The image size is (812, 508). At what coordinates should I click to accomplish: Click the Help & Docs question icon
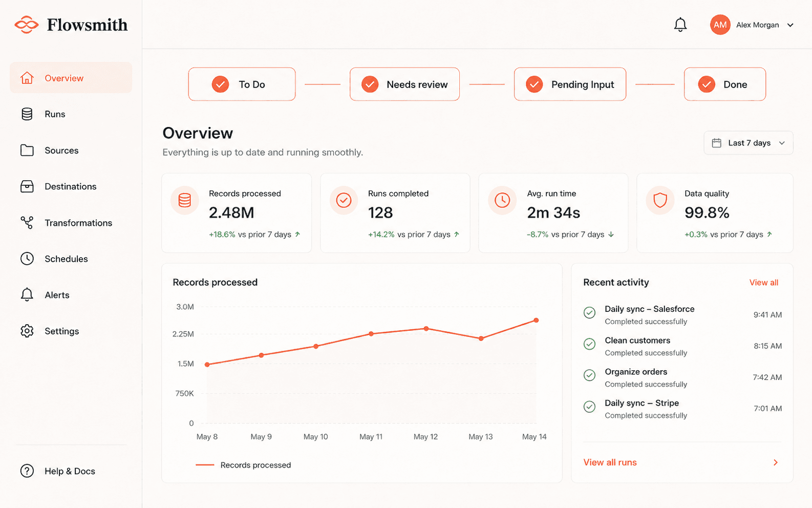coord(27,471)
